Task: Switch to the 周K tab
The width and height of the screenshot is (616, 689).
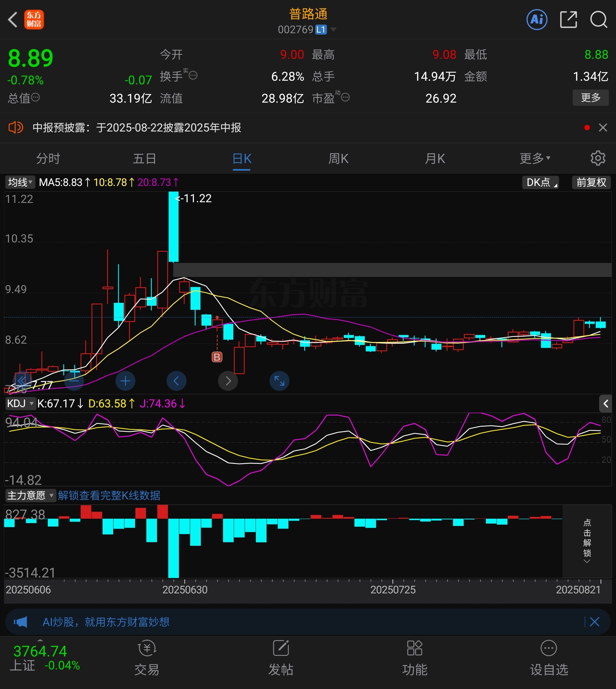Action: tap(338, 158)
